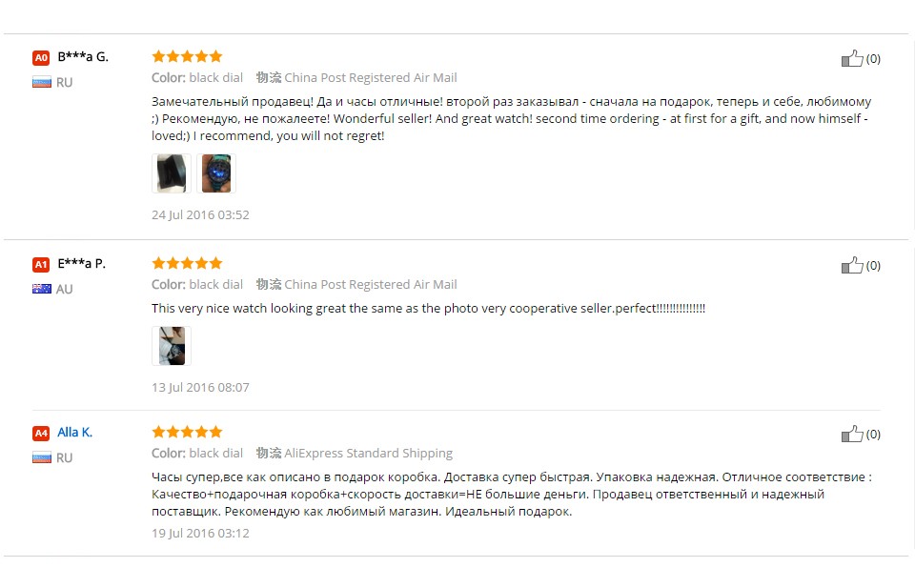The image size is (915, 588).
Task: Click thumbs-up icon on B***a G. review
Action: pyautogui.click(x=852, y=58)
